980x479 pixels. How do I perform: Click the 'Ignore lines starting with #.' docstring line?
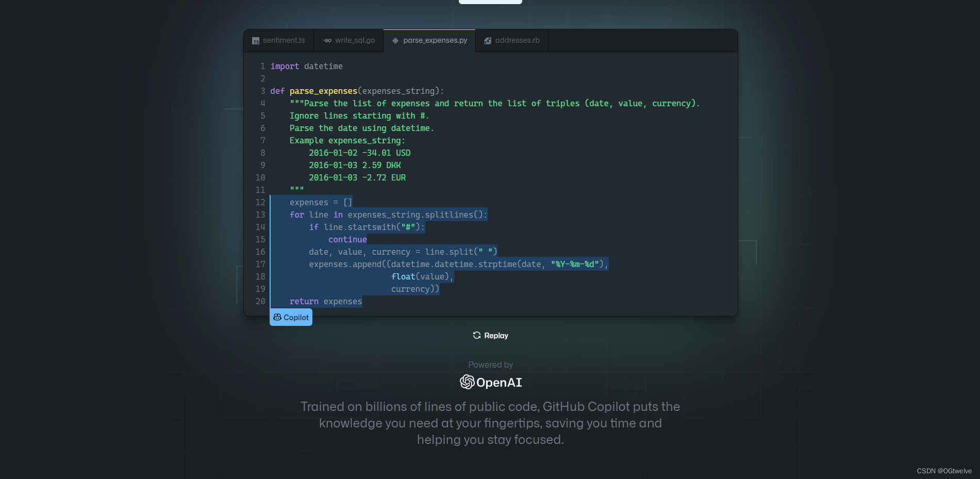(x=359, y=115)
